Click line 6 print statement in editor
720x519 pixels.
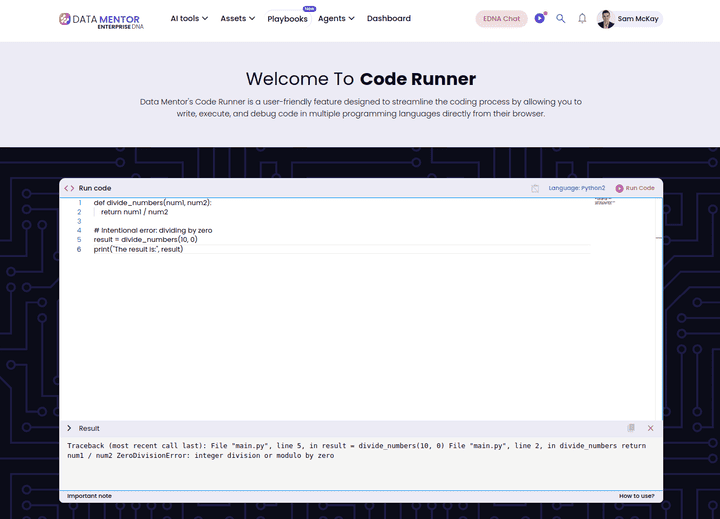pyautogui.click(x=139, y=249)
